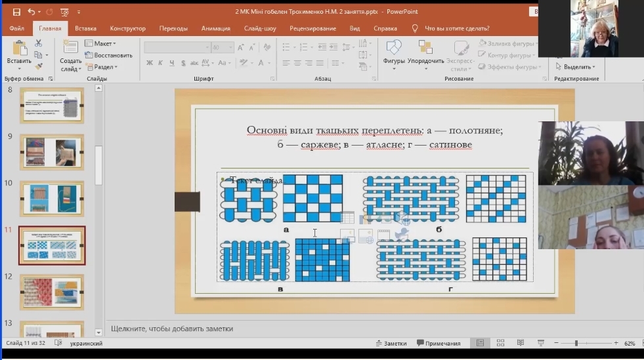Click the Cut scissors icon
This screenshot has width=644, height=360.
pyautogui.click(x=38, y=43)
